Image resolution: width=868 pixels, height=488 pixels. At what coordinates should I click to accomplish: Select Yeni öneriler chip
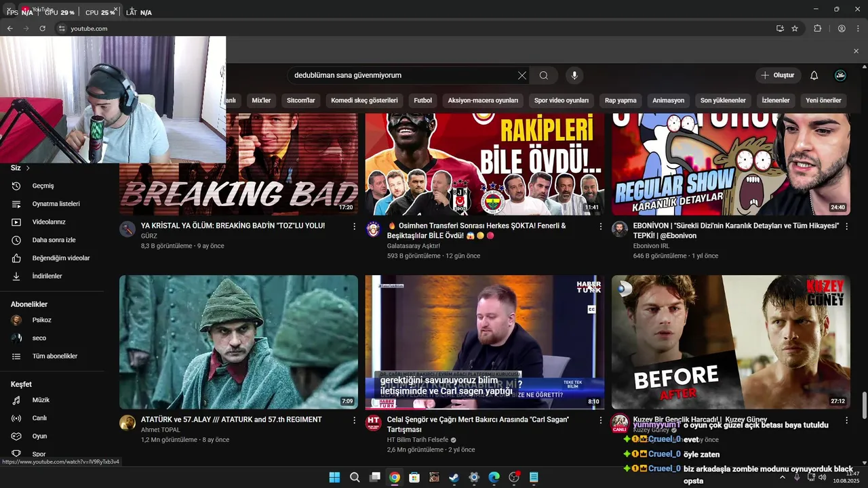point(823,100)
